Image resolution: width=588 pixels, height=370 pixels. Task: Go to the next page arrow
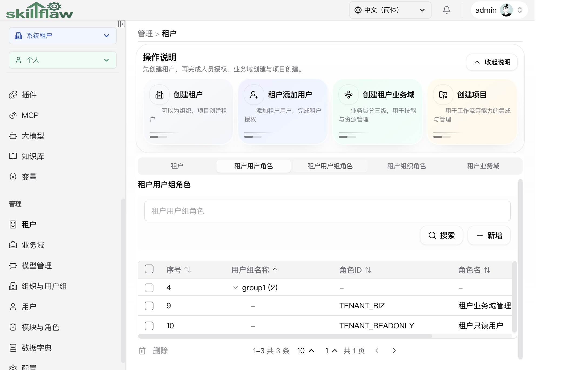coord(394,351)
